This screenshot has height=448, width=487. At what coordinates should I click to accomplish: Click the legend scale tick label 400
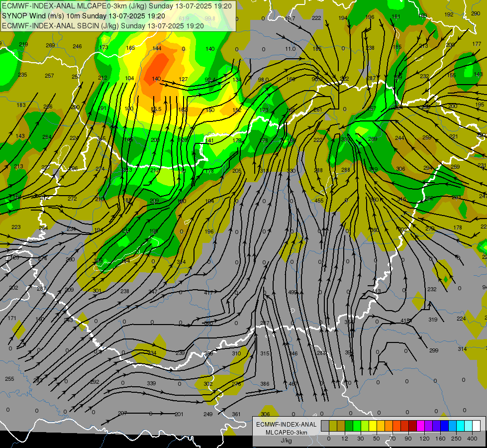coord(472,439)
